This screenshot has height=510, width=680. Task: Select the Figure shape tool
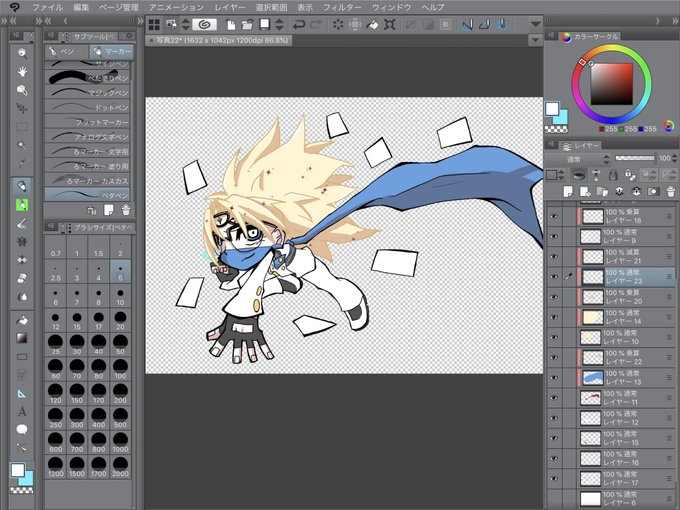(22, 357)
